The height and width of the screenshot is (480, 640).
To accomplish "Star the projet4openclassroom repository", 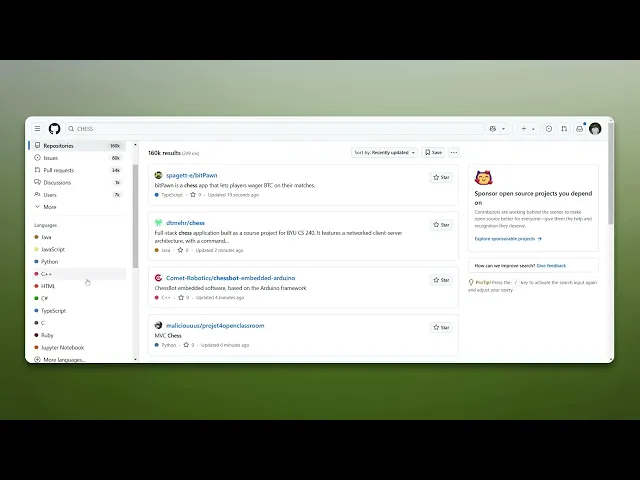I will coord(441,327).
